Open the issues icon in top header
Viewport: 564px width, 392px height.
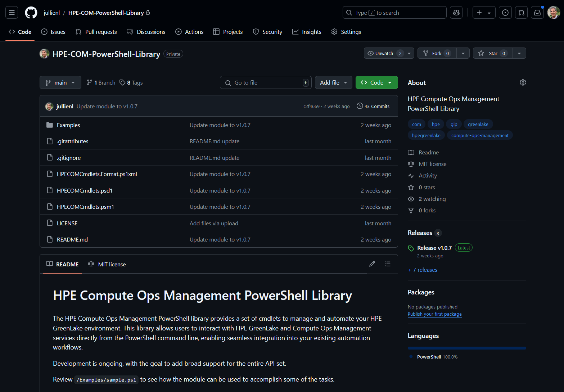(505, 13)
